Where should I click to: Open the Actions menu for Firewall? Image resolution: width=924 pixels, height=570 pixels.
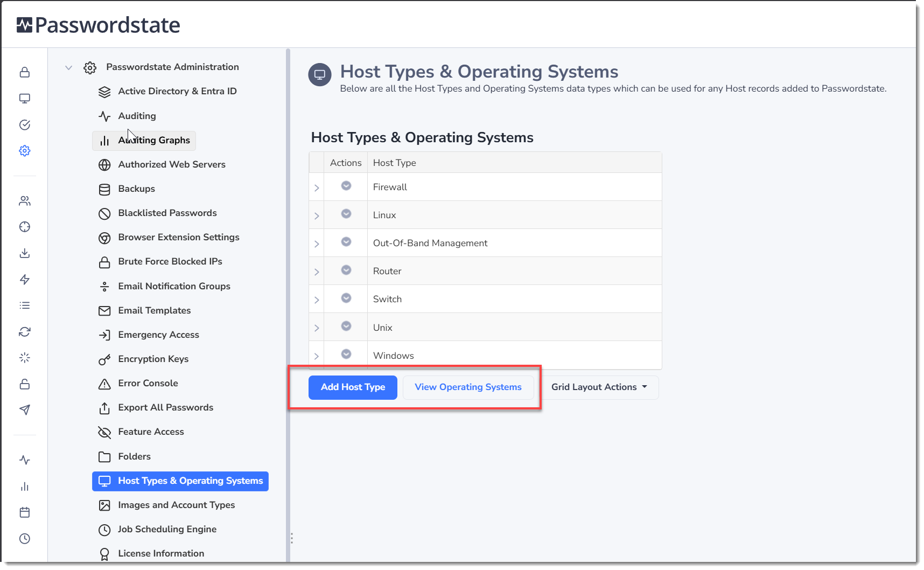346,186
